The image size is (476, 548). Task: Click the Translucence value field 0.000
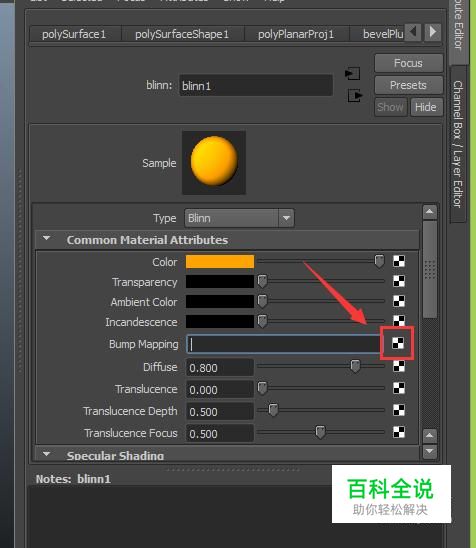[220, 389]
